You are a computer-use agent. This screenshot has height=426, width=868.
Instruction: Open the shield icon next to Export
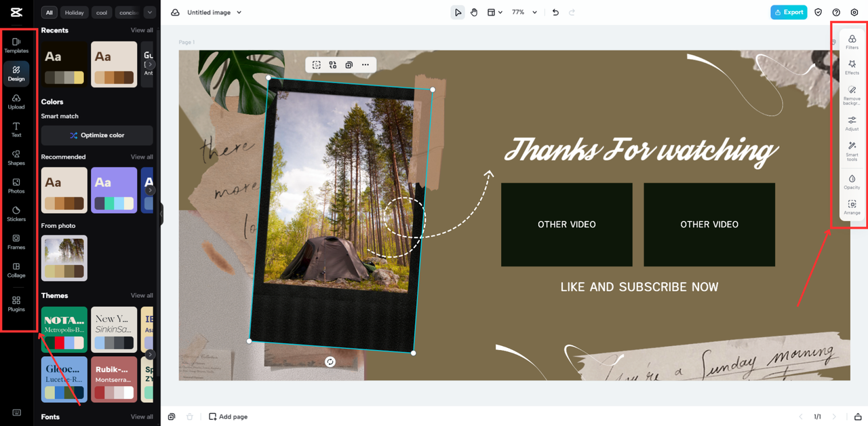[818, 12]
